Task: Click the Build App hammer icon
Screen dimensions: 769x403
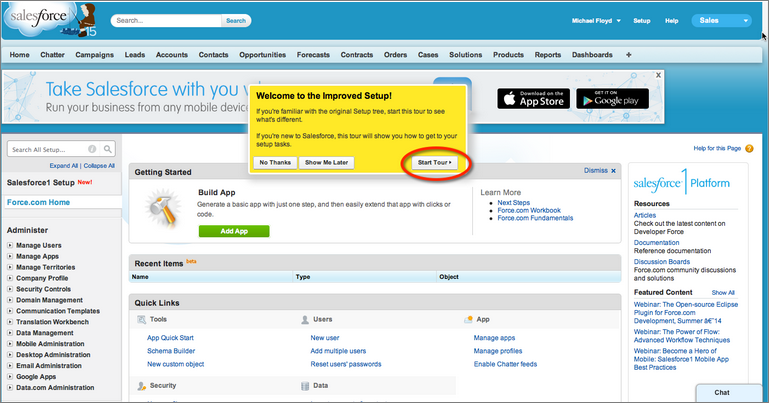Action: (x=162, y=208)
